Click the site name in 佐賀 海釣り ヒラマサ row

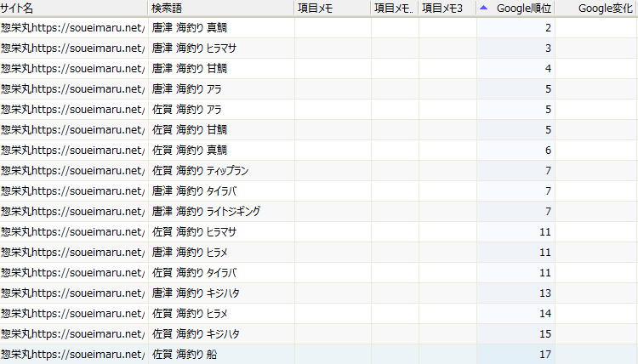click(73, 232)
